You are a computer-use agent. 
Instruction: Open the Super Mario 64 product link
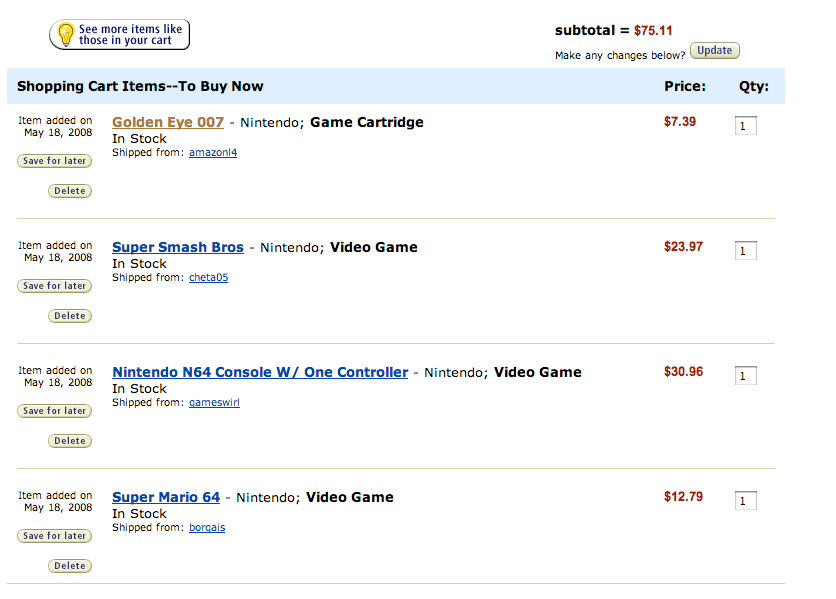166,497
